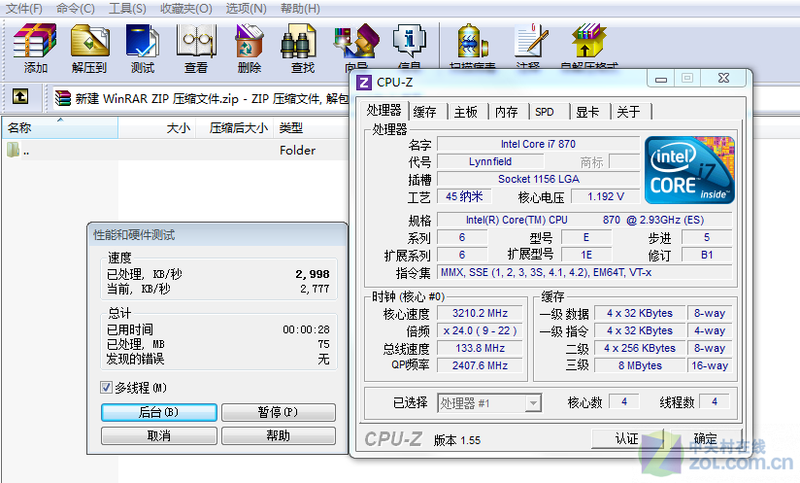The image size is (800, 483).
Task: Click the 取消 cancel button
Action: click(159, 436)
